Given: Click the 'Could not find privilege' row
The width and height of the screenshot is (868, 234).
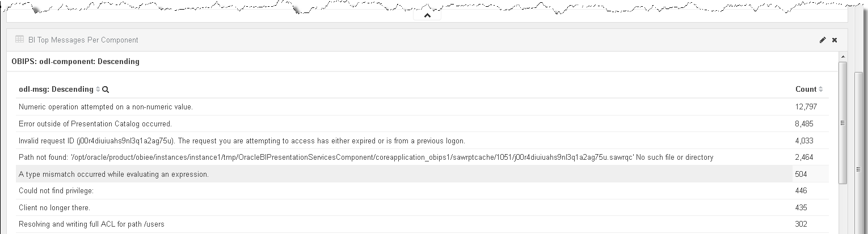Looking at the screenshot, I should coord(422,191).
